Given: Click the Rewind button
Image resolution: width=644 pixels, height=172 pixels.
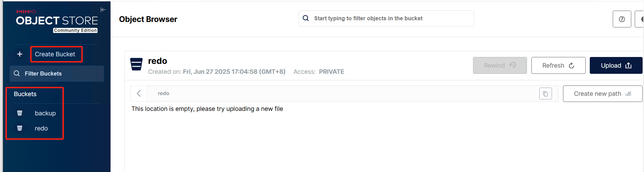Looking at the screenshot, I should coord(499,66).
